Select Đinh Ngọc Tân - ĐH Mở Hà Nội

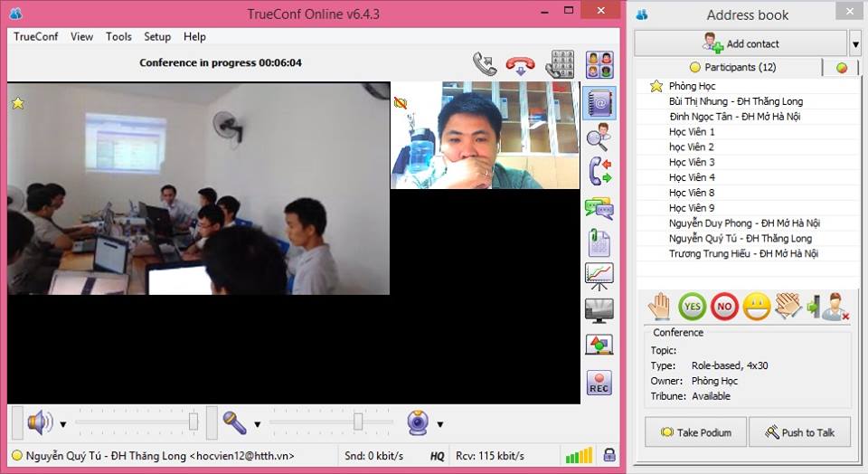click(x=749, y=117)
